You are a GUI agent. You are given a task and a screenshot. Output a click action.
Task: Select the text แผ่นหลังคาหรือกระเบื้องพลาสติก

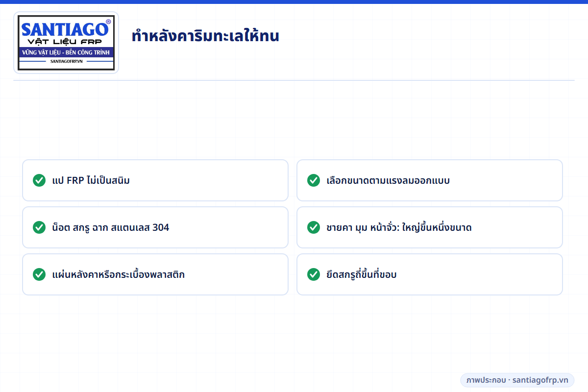click(x=119, y=274)
